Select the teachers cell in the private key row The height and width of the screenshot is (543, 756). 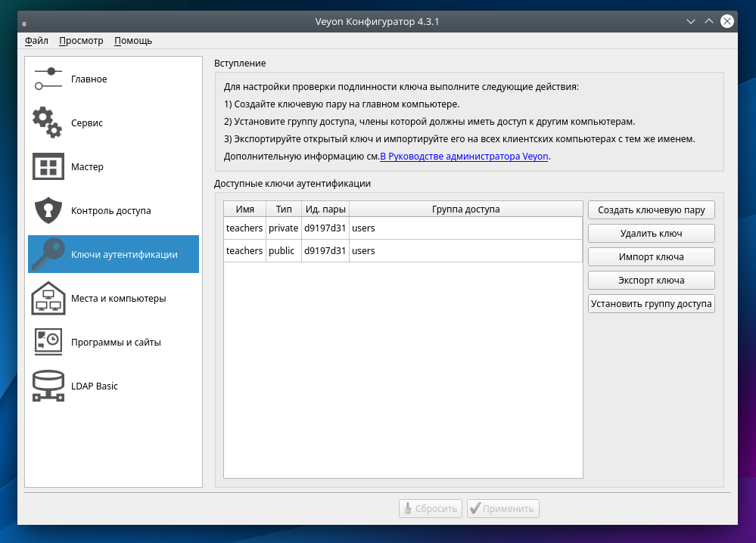click(x=245, y=228)
